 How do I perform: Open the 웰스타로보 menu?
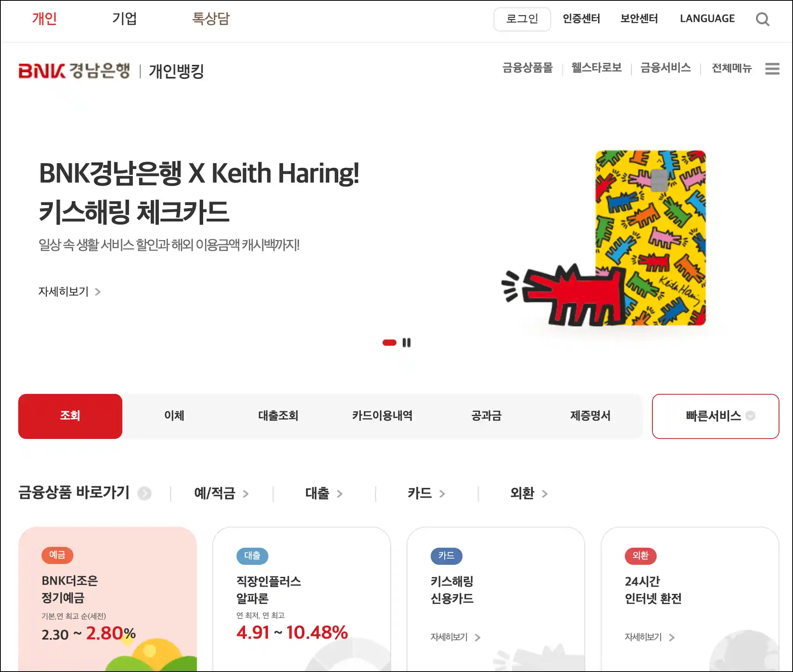click(596, 68)
